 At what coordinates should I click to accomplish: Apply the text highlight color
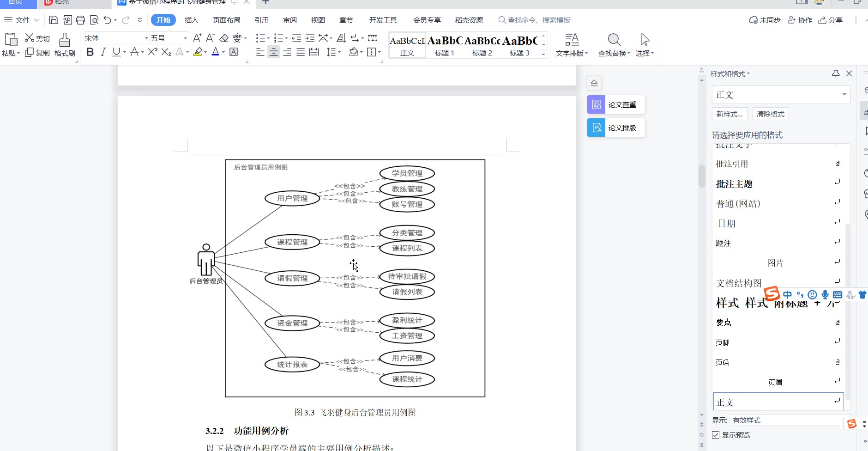click(198, 52)
